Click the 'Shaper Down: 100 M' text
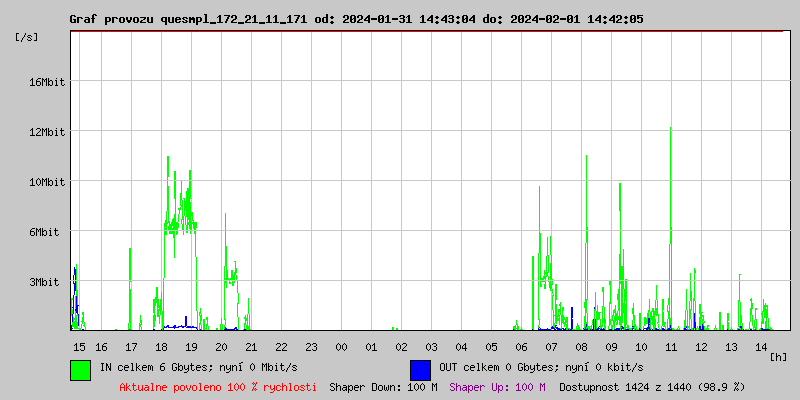This screenshot has height=400, width=800. click(383, 386)
